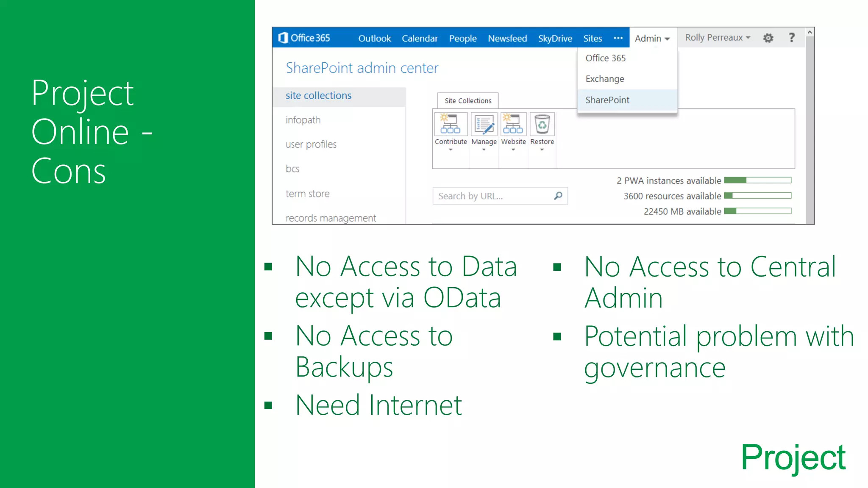Select Office 365 in Admin menu

(x=627, y=58)
